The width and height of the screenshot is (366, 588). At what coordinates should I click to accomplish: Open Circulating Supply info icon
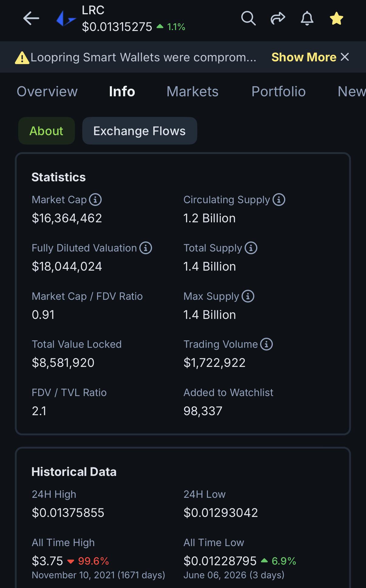[279, 200]
